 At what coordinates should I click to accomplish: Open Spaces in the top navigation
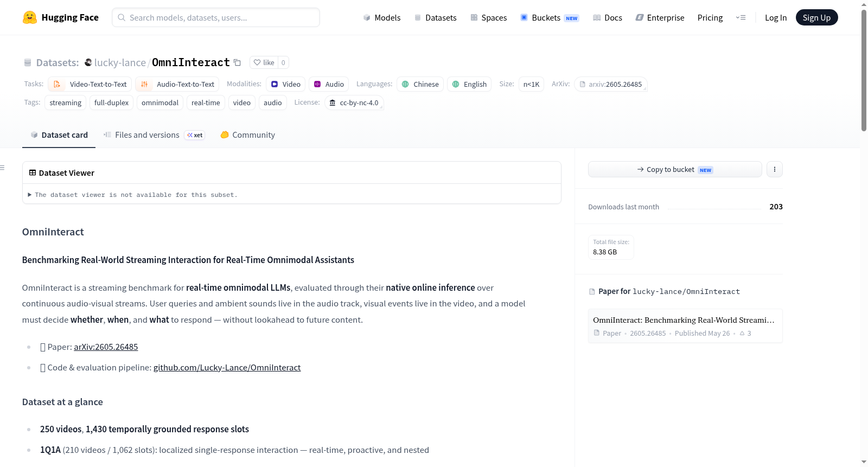click(488, 17)
